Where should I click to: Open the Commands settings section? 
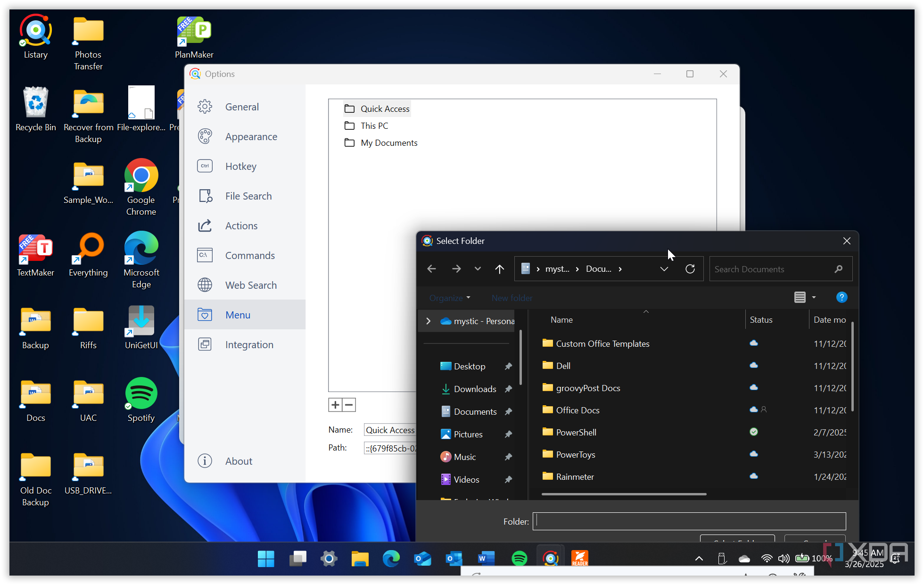pyautogui.click(x=245, y=256)
